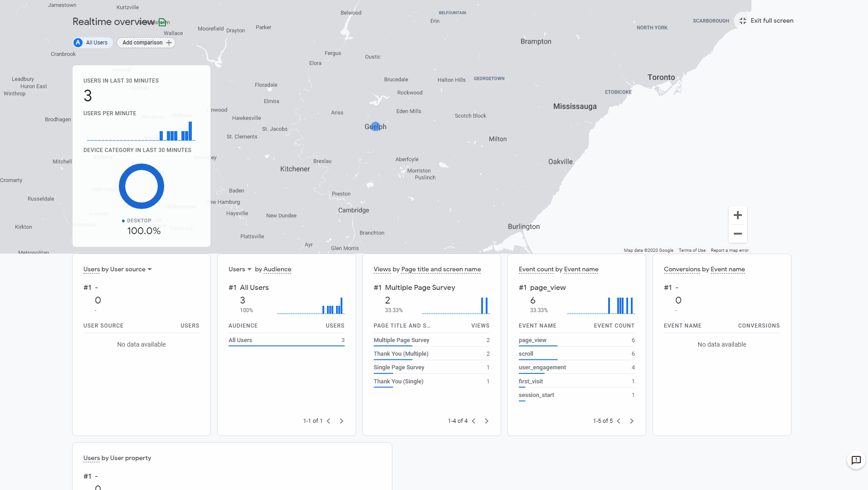This screenshot has height=490, width=868.
Task: Click the plus icon in Add comparison
Action: 169,43
